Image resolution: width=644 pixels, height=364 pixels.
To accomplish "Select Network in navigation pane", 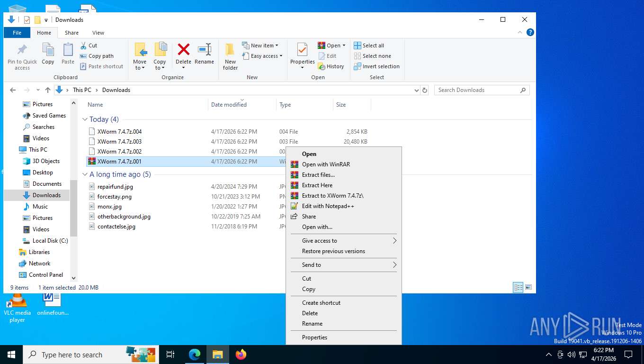I will pyautogui.click(x=39, y=264).
